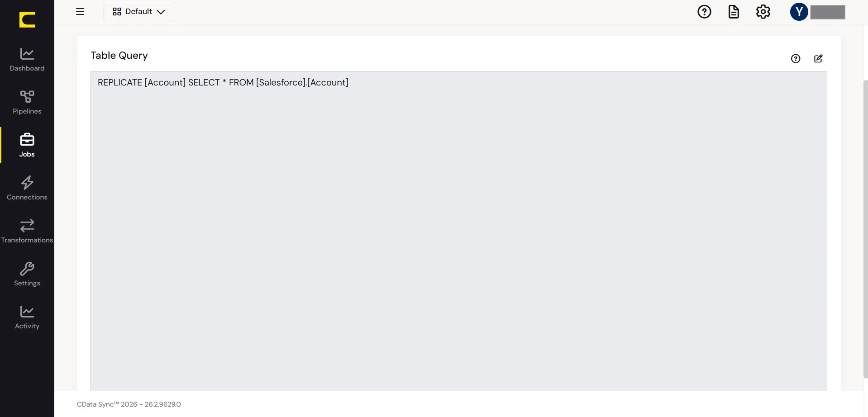Open the help icon in the top bar
Viewport: 868px width, 417px height.
point(704,12)
